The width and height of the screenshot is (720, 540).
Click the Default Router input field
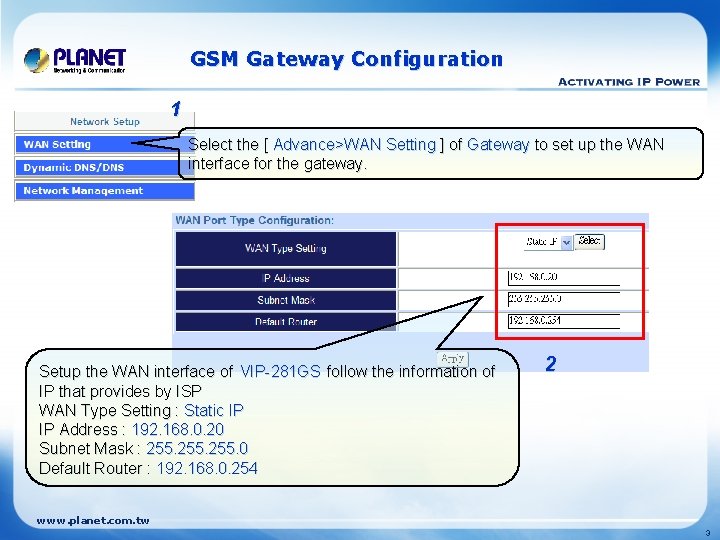tap(564, 321)
